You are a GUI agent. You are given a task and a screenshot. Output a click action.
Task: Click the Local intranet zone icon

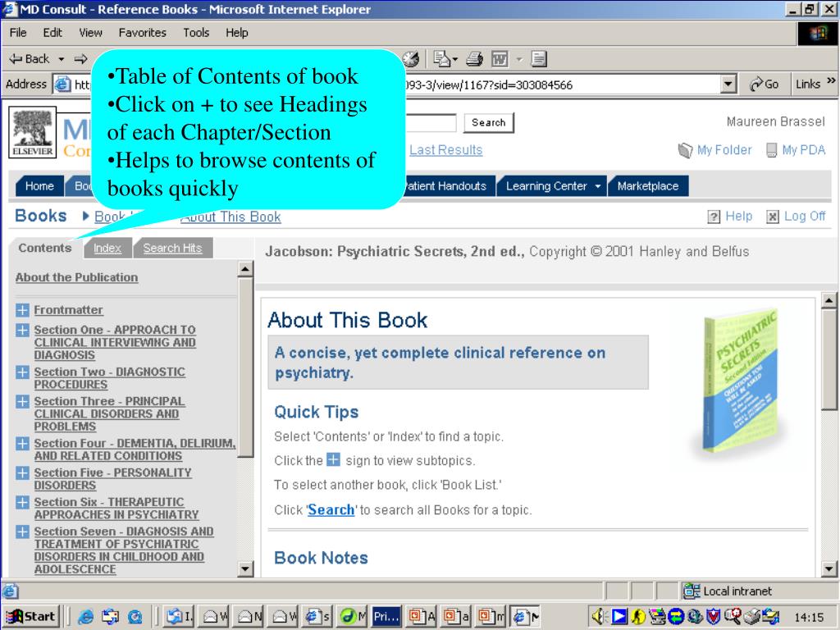coord(692,591)
